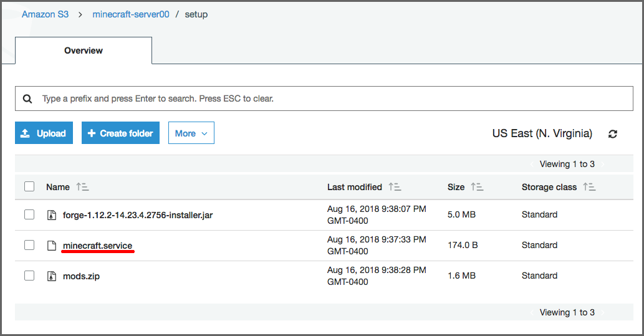Screen dimensions: 644x336
Task: Focus the prefix search input field
Action: coord(330,98)
